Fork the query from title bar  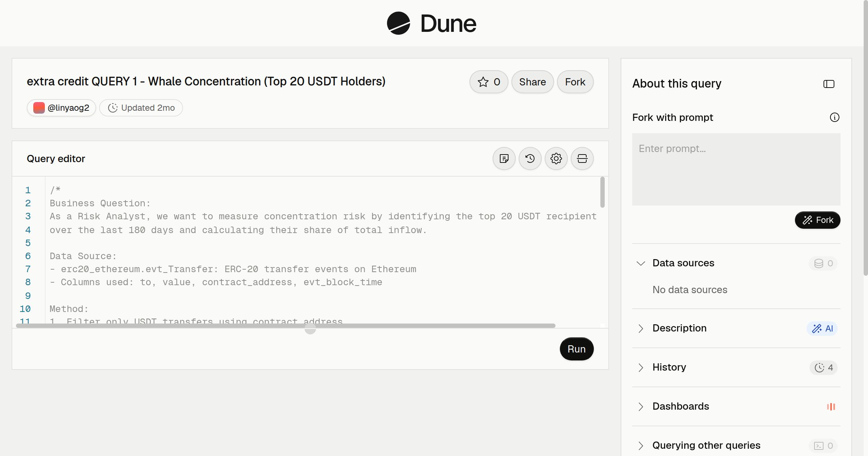575,82
